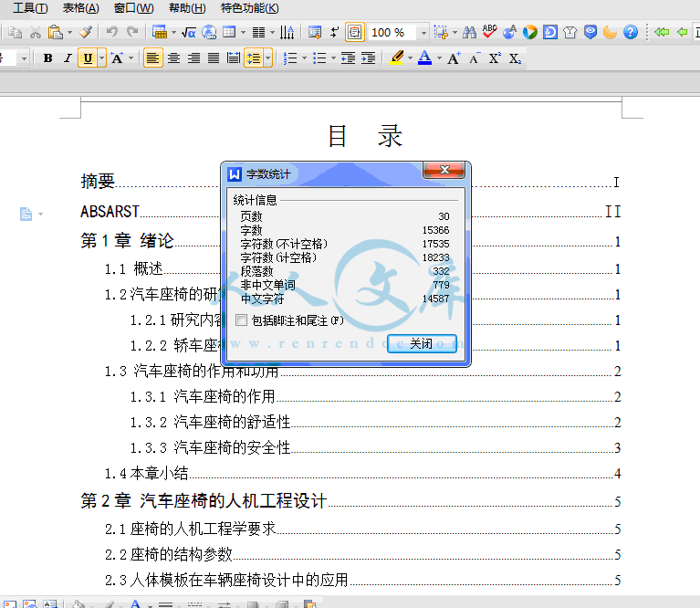This screenshot has width=700, height=608.
Task: Toggle Italic formatting
Action: [x=68, y=58]
